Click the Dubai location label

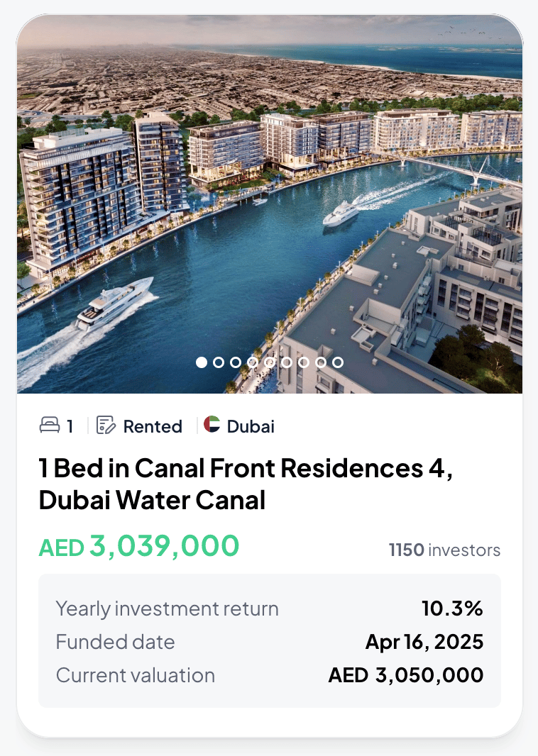(x=251, y=426)
